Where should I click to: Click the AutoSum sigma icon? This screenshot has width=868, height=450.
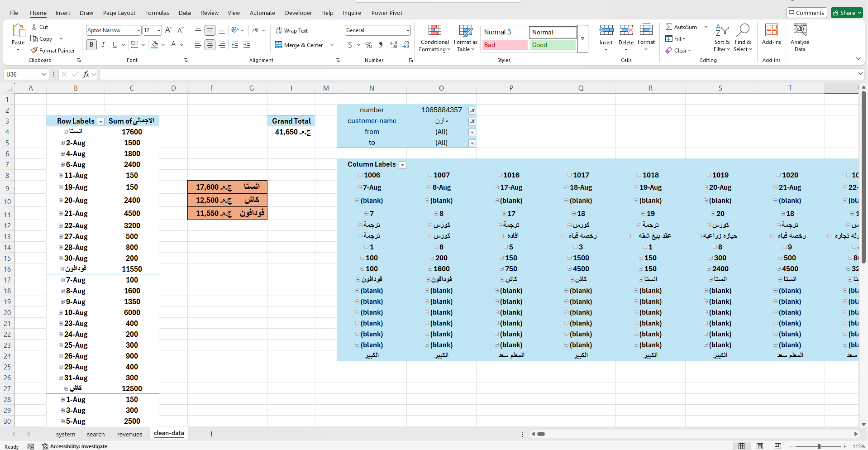tap(669, 27)
